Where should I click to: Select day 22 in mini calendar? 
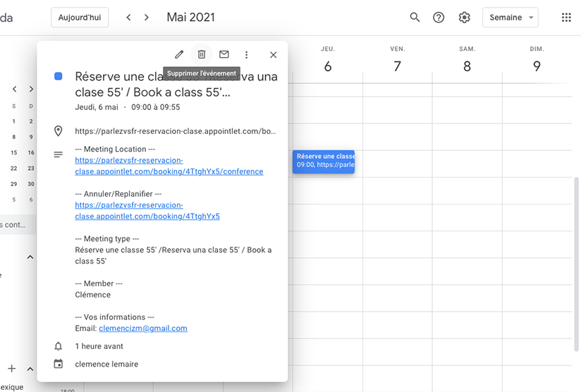coord(13,169)
